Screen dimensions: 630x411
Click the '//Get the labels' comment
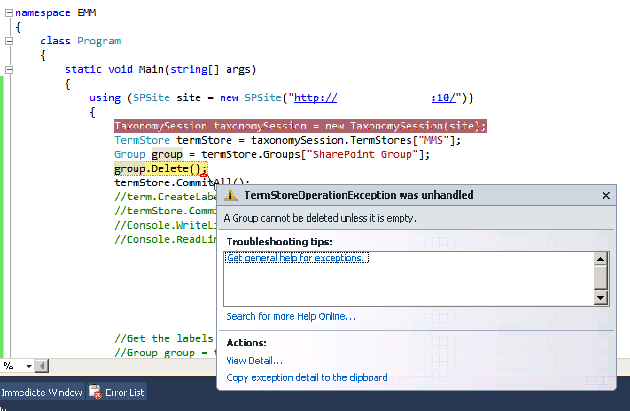point(164,339)
